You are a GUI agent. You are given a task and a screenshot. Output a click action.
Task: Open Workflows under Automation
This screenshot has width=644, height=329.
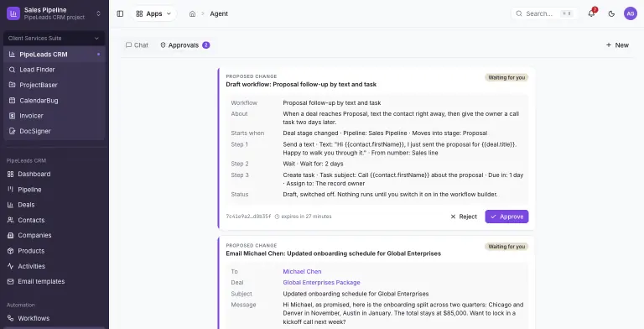(54, 318)
